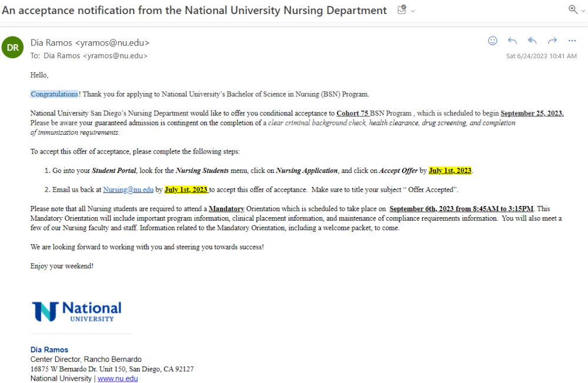This screenshot has height=383, width=588.
Task: Click the underlined Cohort 75 text
Action: point(352,113)
